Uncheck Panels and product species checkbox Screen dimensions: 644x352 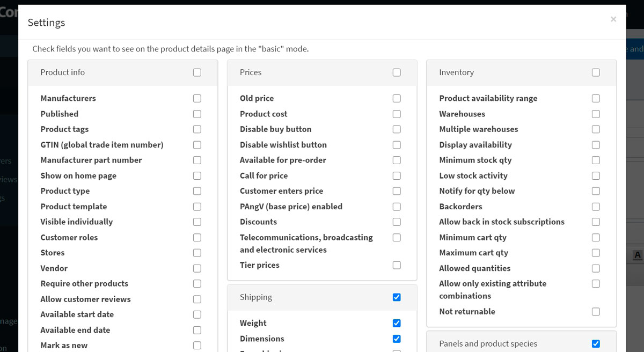[x=596, y=344]
